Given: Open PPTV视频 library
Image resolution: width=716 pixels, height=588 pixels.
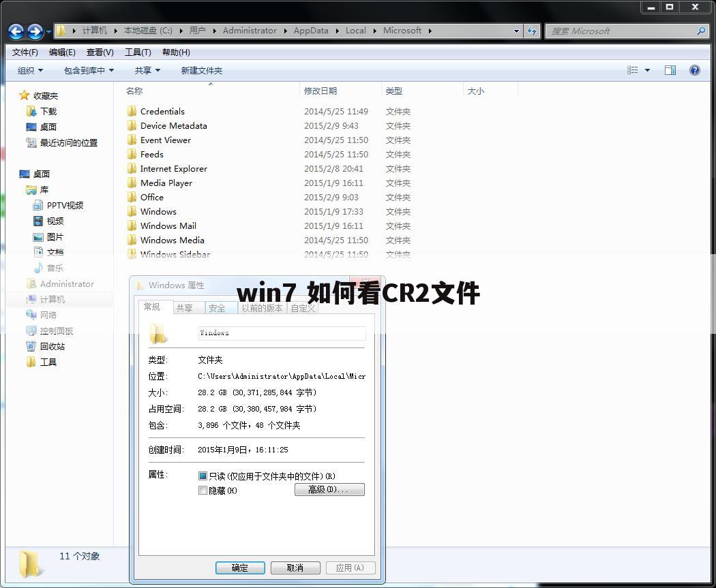Looking at the screenshot, I should click(58, 205).
